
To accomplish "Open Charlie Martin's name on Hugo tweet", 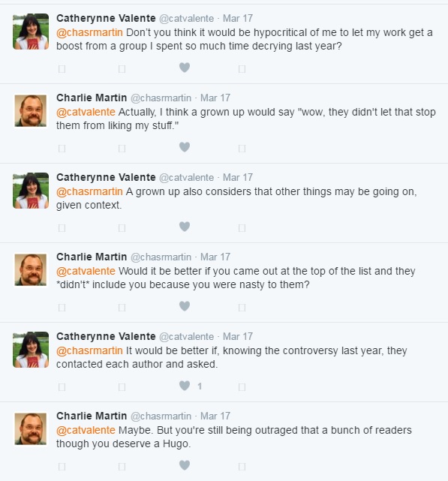I will [x=92, y=416].
